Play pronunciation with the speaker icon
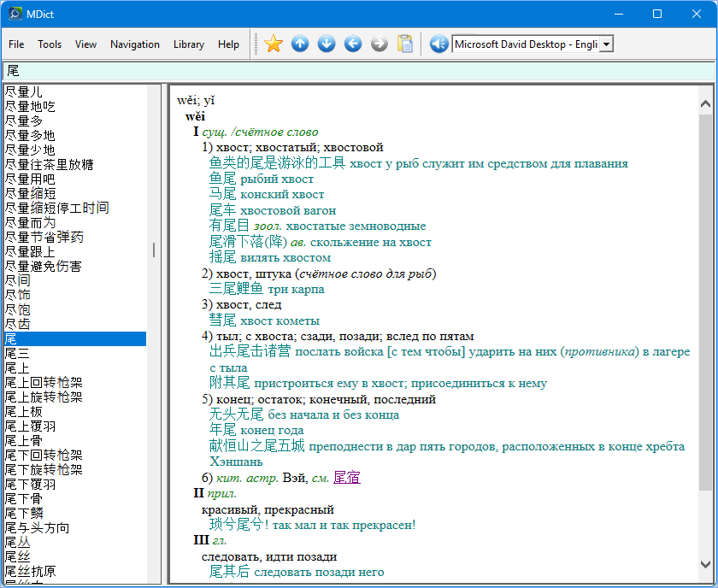This screenshot has width=718, height=588. coord(439,44)
